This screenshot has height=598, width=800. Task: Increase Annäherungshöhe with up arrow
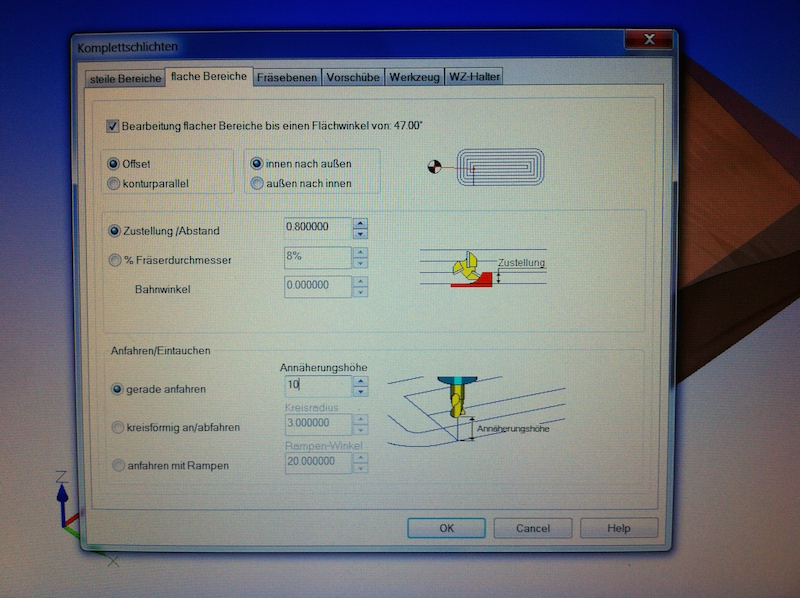361,381
